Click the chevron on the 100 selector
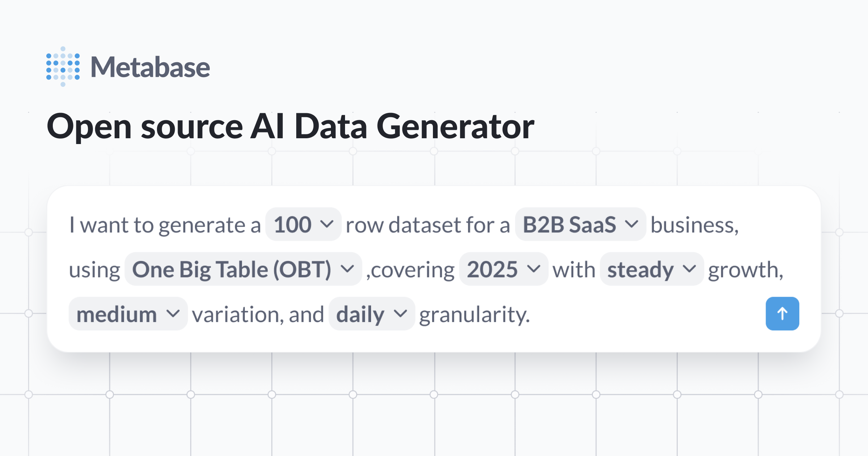The image size is (868, 456). tap(327, 224)
